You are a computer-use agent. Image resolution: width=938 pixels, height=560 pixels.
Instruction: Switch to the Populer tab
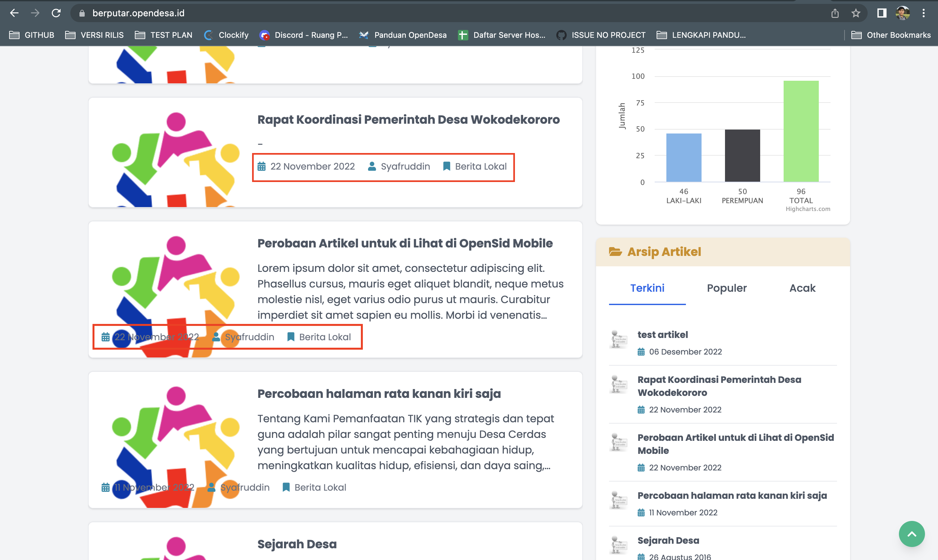(726, 288)
